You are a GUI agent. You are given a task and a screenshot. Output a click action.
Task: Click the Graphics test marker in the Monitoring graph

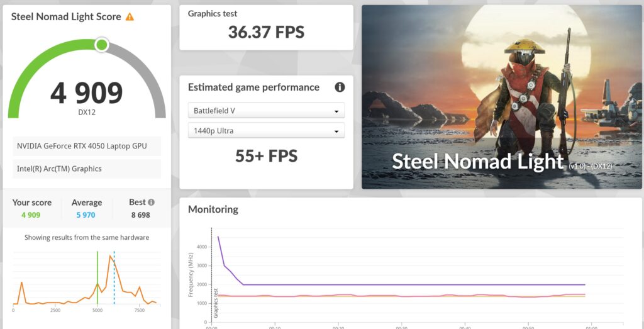click(x=216, y=303)
